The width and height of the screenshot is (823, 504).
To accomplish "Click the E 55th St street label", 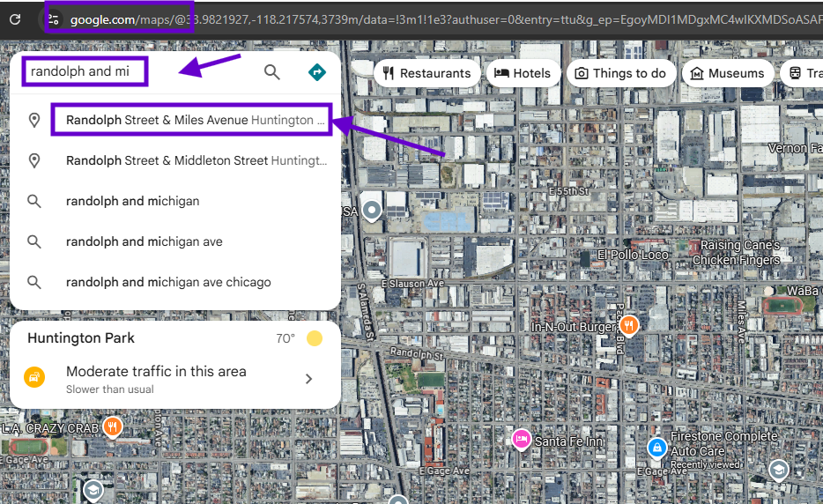I will tap(568, 191).
